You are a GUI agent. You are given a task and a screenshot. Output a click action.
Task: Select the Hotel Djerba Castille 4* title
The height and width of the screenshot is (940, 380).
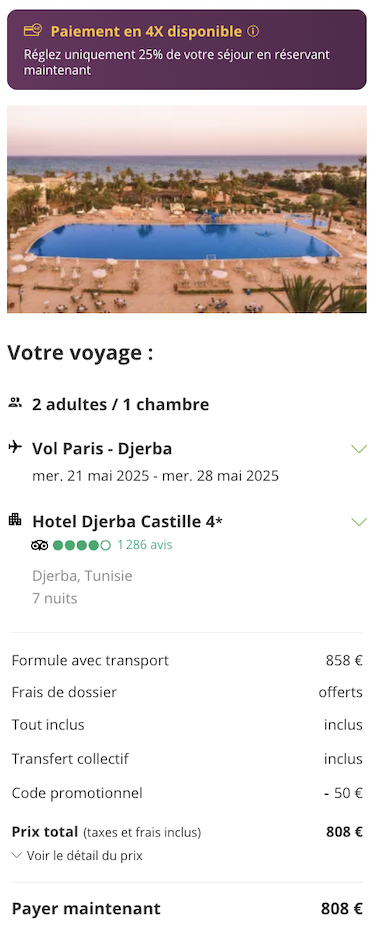pos(127,522)
